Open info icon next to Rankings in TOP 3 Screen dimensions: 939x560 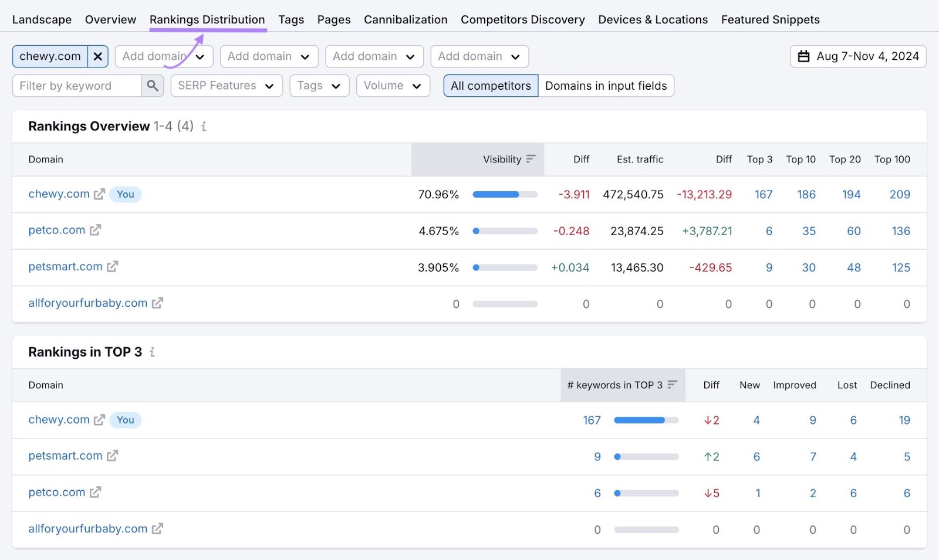(152, 352)
